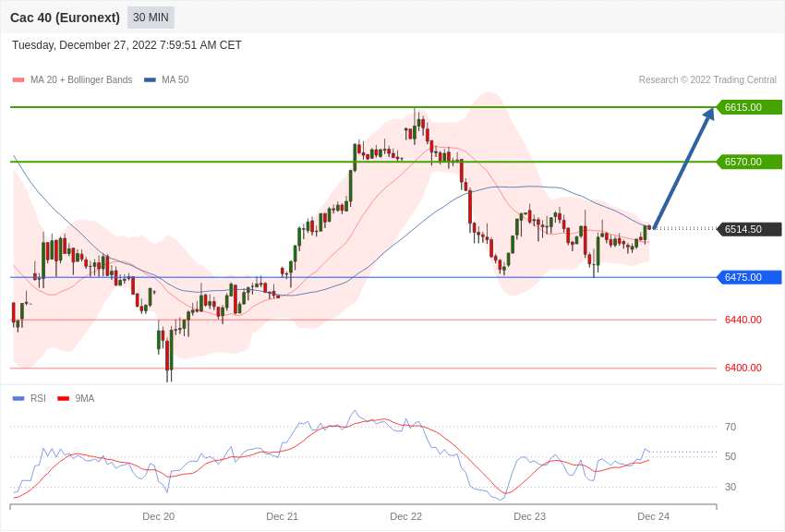Image resolution: width=785 pixels, height=532 pixels.
Task: Click the 6400.00 support price label
Action: [x=743, y=368]
